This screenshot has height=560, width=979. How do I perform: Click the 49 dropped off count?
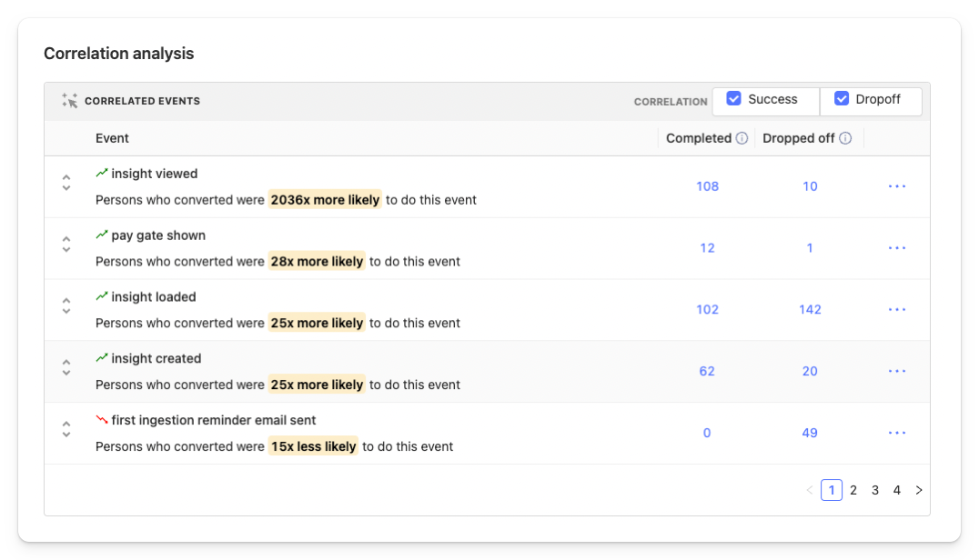(810, 433)
